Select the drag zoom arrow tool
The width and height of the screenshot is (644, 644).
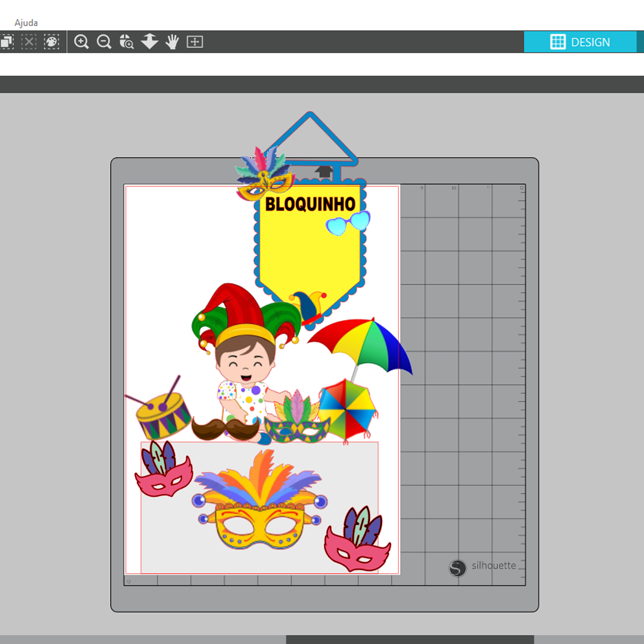[x=149, y=42]
